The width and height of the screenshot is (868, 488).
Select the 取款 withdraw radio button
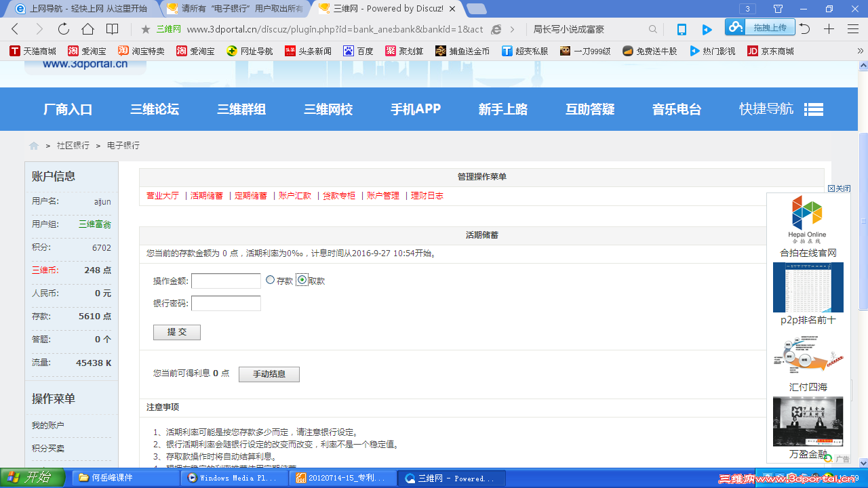pos(302,280)
